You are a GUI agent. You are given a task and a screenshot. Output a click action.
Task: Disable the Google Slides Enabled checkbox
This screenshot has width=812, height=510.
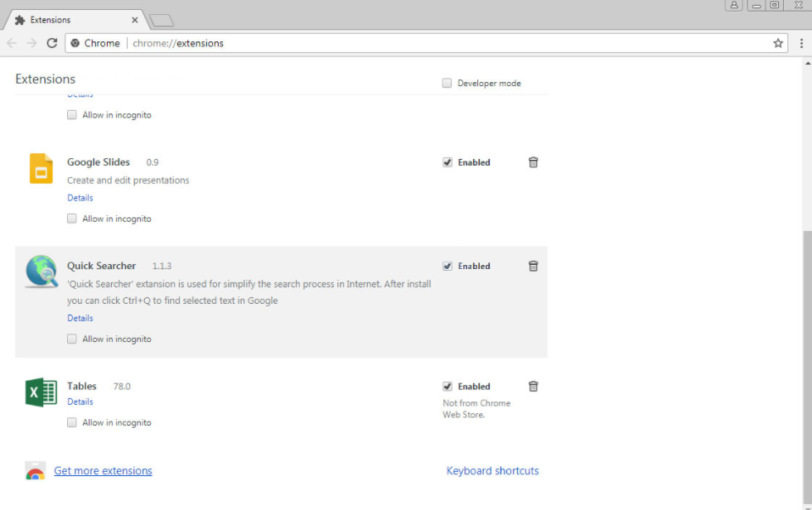pyautogui.click(x=447, y=162)
